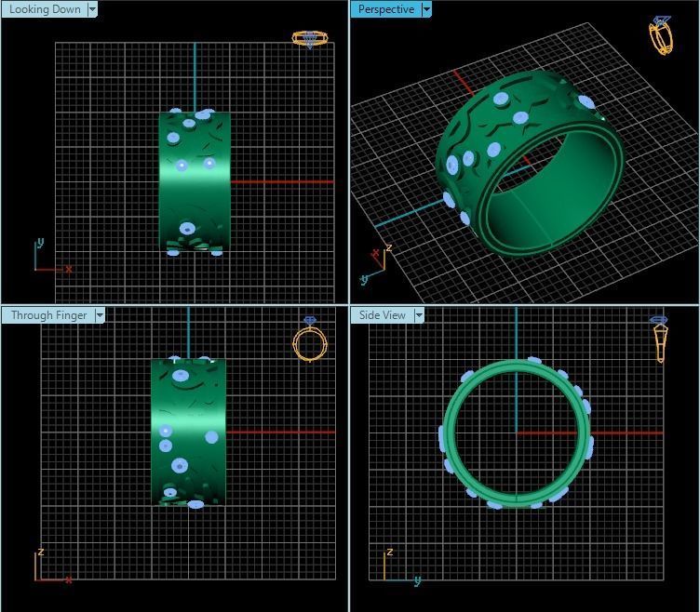Click the XZ axis indicator in Through Finger
The width and height of the screenshot is (700, 612).
click(x=53, y=566)
